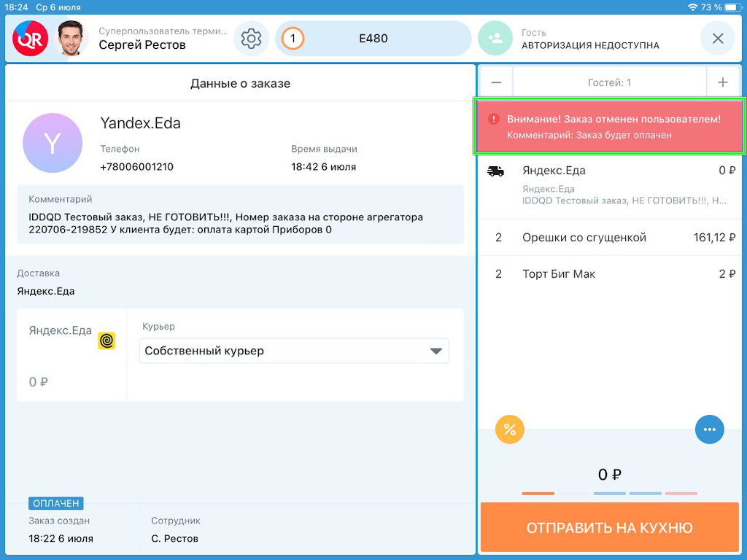Tap the 'Гостей: 1' guest counter label
Viewport: 747px width, 560px height.
(609, 83)
